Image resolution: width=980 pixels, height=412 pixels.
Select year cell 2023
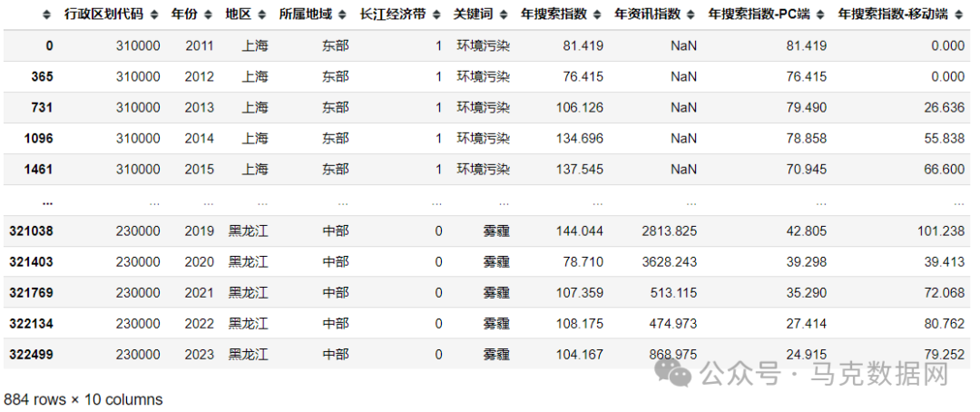[200, 355]
